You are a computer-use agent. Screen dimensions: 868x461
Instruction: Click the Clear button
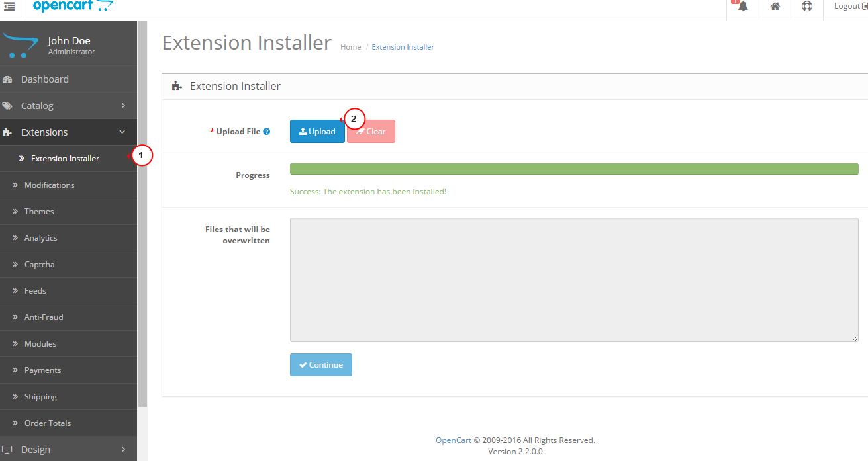click(371, 132)
